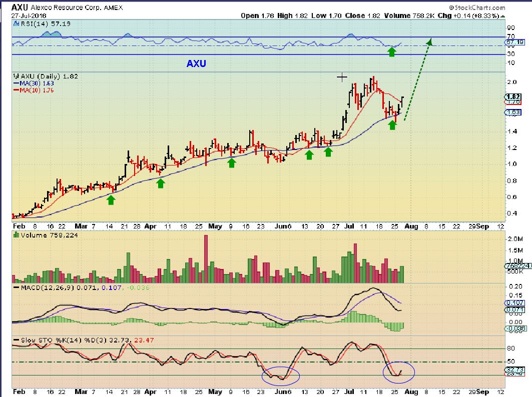Click Aug on the price panel's date axis
Image resolution: width=532 pixels, height=397 pixels.
[x=411, y=226]
